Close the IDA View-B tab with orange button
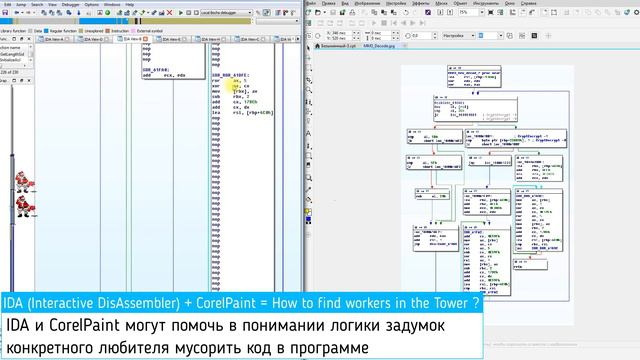Image resolution: width=640 pixels, height=360 pixels. tap(145, 39)
